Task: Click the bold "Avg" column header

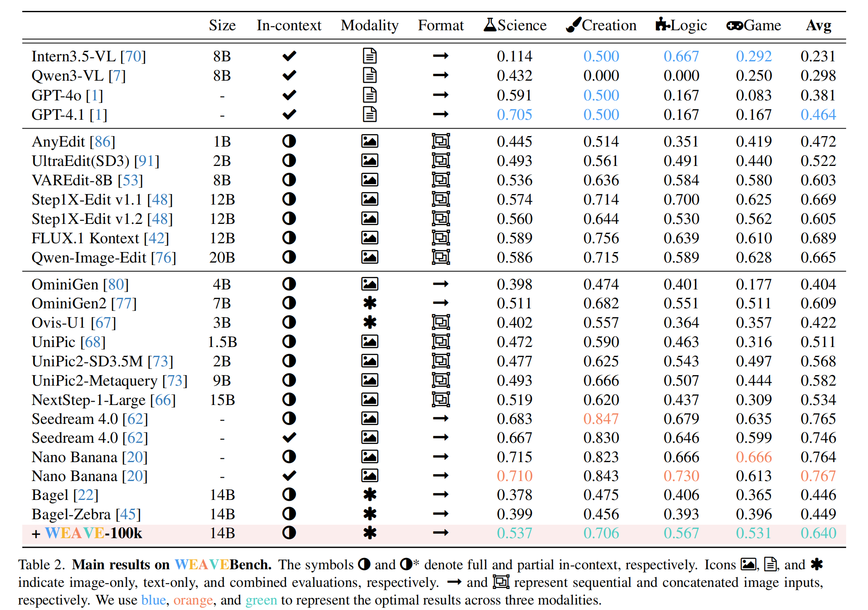Action: 818,25
